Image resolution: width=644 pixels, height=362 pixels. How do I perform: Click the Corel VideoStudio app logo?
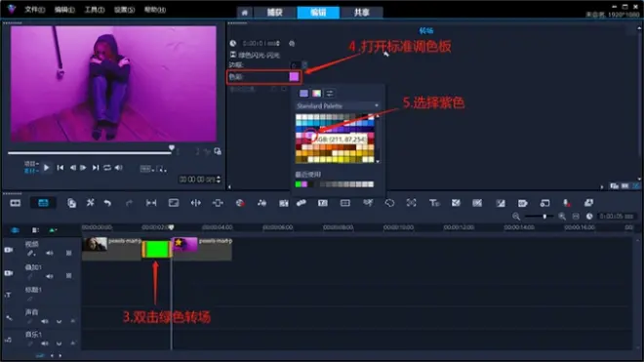(11, 9)
